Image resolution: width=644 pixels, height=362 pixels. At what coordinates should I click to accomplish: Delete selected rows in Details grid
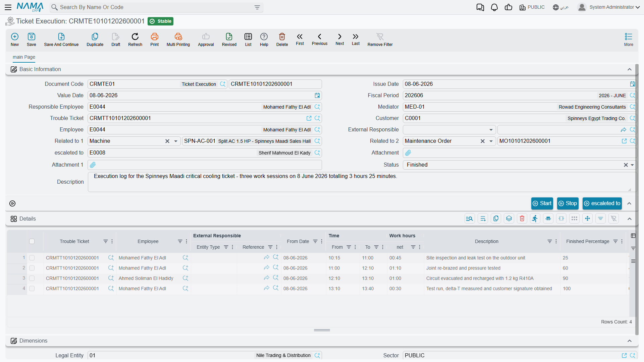click(522, 219)
